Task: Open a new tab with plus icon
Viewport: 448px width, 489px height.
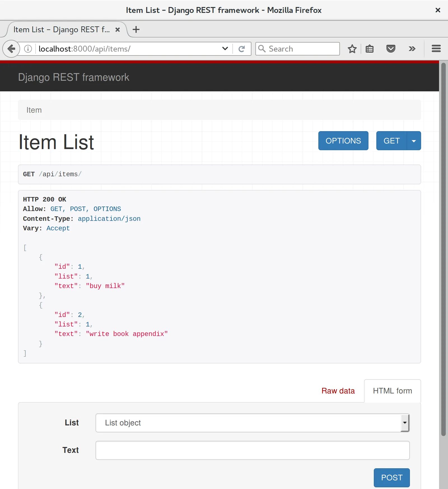Action: click(136, 29)
